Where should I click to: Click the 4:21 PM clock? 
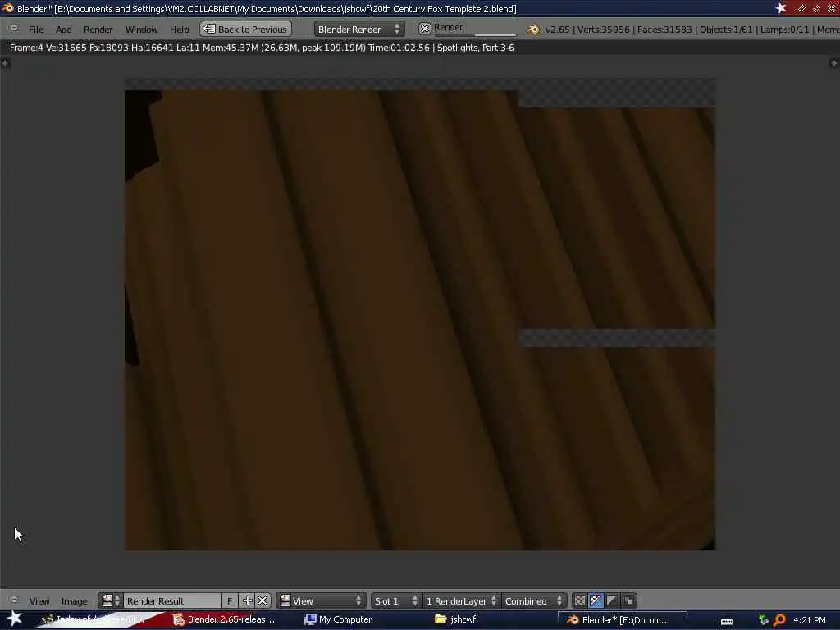tap(810, 620)
